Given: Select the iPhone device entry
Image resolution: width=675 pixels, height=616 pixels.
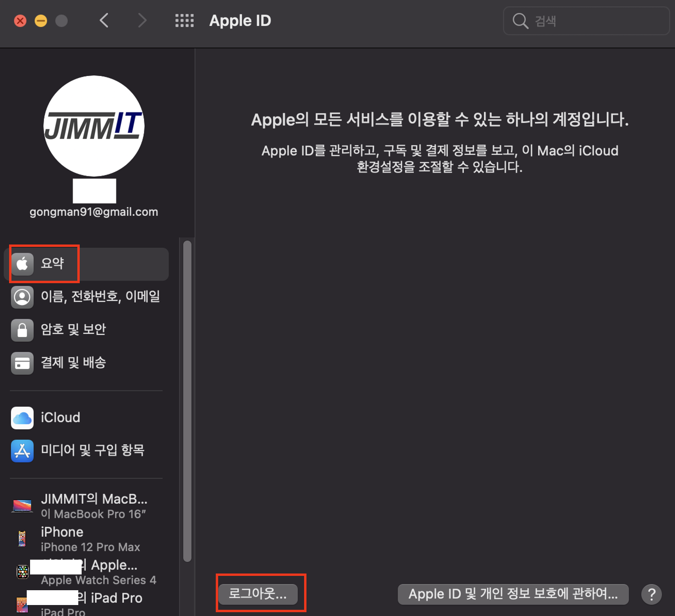Looking at the screenshot, I should coord(87,539).
